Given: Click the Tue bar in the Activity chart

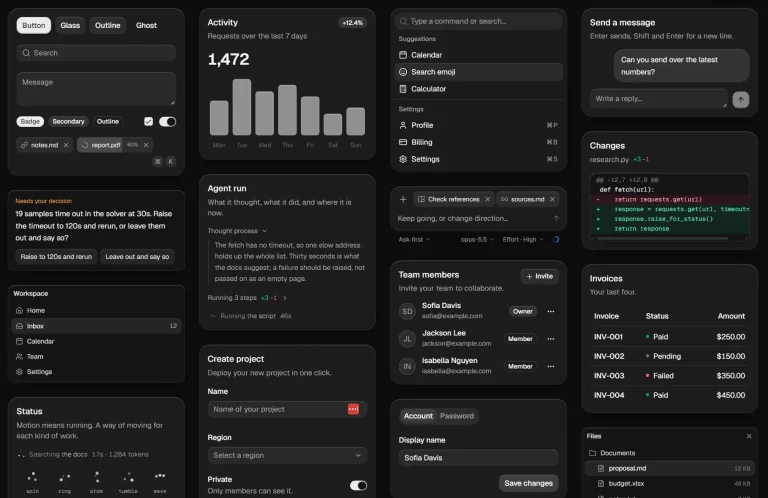Looking at the screenshot, I should [x=242, y=107].
